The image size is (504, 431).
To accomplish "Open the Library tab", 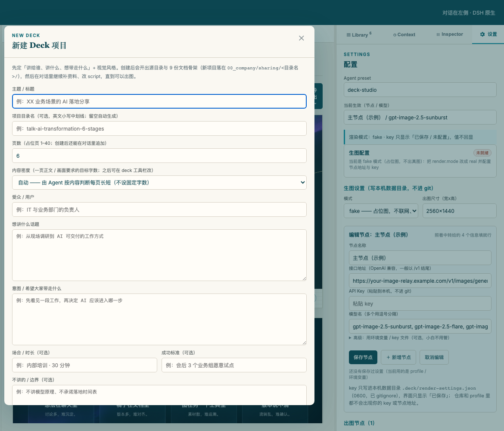I will click(x=359, y=35).
